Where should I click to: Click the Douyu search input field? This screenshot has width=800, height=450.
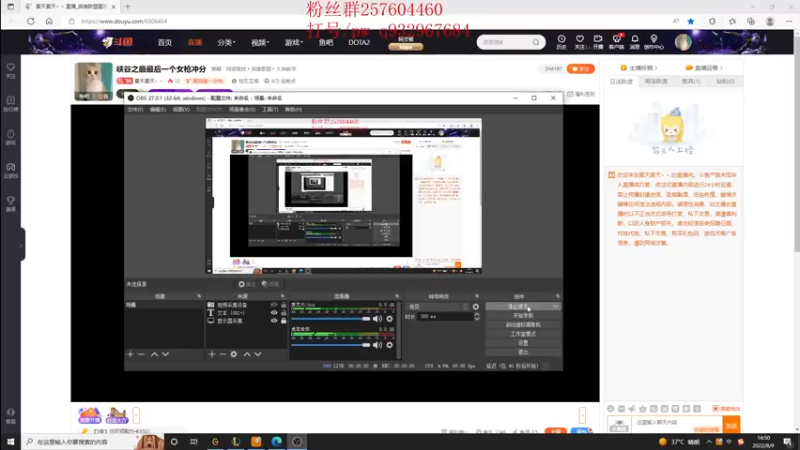click(505, 42)
